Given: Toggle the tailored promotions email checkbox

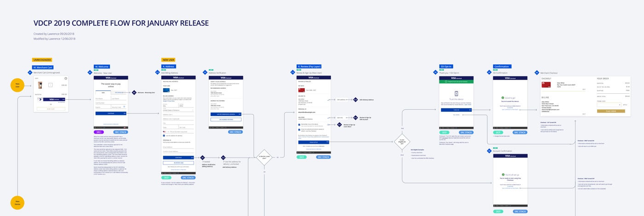Looking at the screenshot, I should (x=299, y=130).
